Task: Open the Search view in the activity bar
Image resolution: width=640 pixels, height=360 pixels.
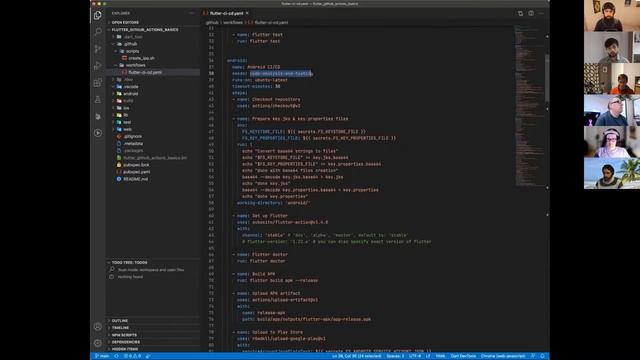Action: (x=98, y=32)
